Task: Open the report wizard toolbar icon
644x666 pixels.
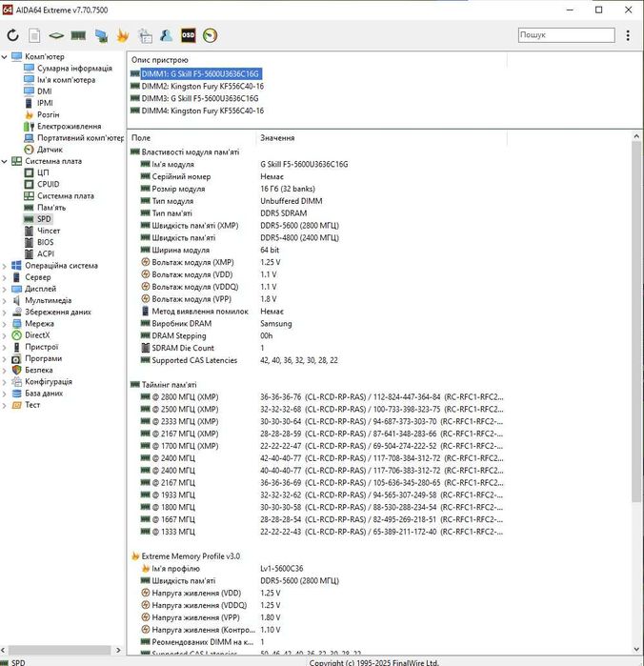Action: (x=146, y=35)
